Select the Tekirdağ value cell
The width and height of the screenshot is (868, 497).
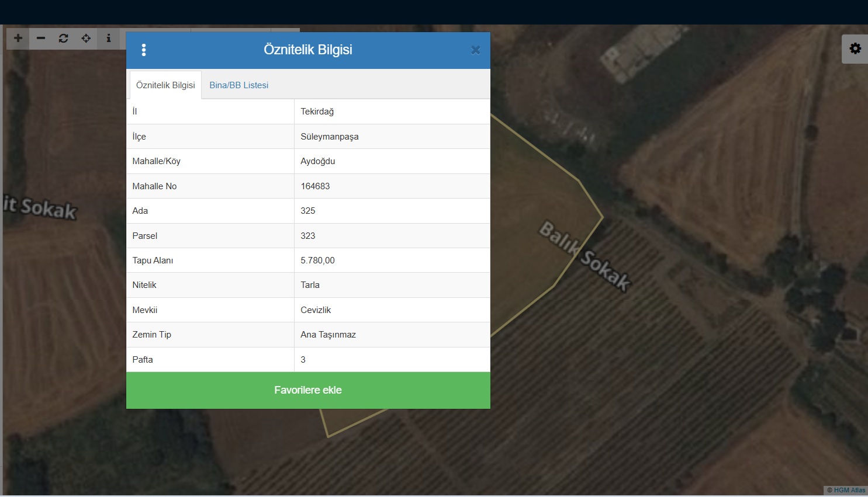click(392, 112)
